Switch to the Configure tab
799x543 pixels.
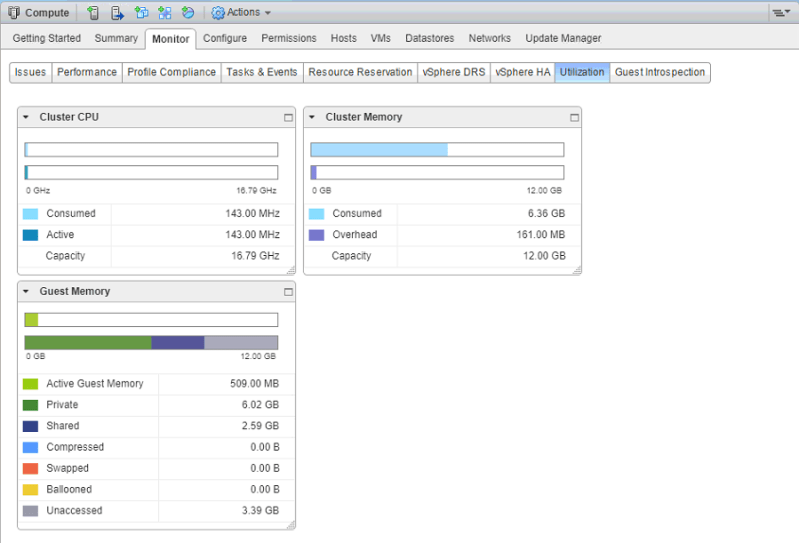coord(224,38)
